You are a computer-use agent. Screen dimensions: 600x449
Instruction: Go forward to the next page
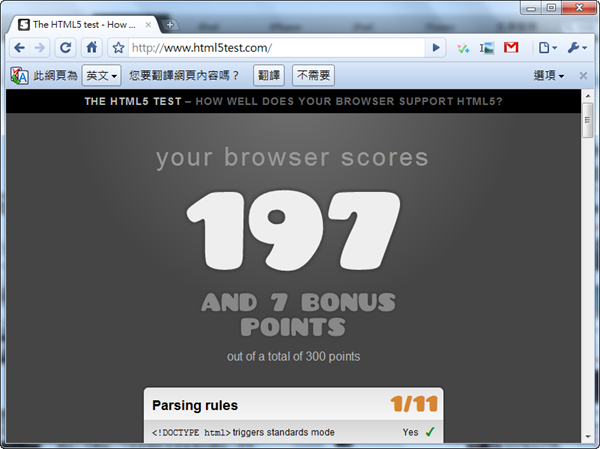(x=39, y=48)
